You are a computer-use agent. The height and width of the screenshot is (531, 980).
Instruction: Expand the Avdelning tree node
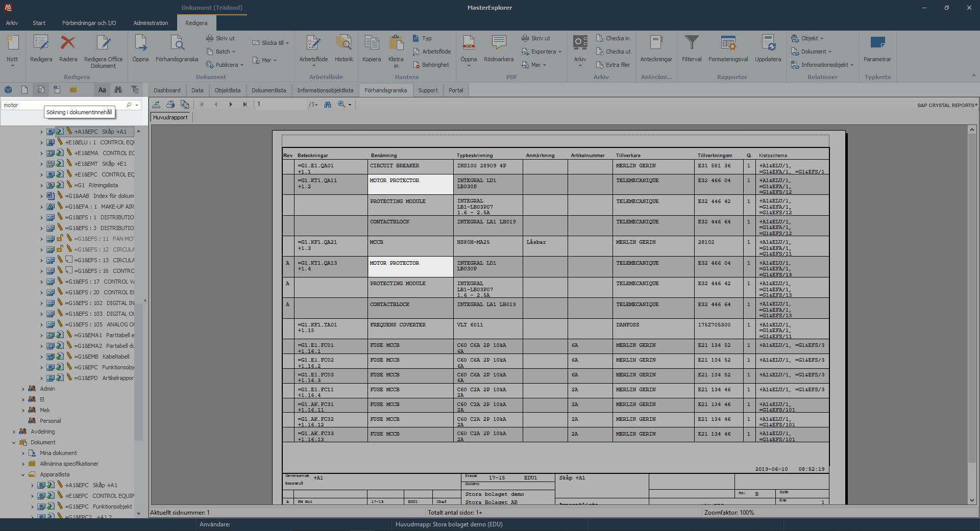coord(14,432)
